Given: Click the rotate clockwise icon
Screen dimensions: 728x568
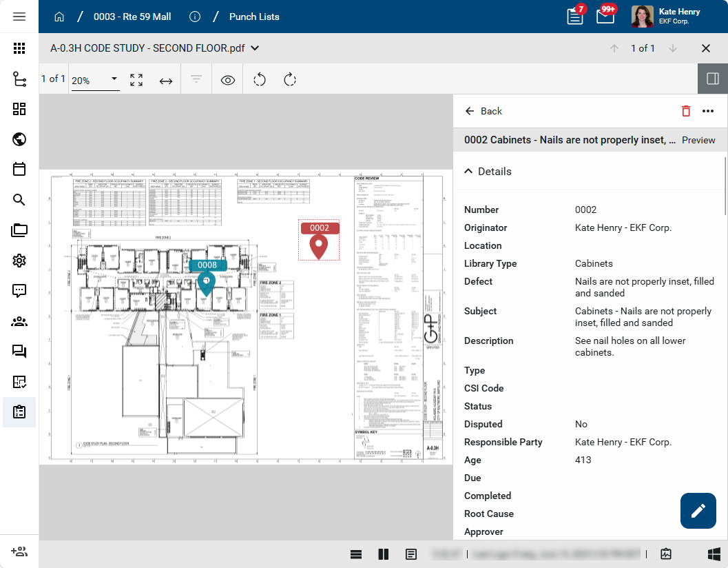Looking at the screenshot, I should [290, 80].
